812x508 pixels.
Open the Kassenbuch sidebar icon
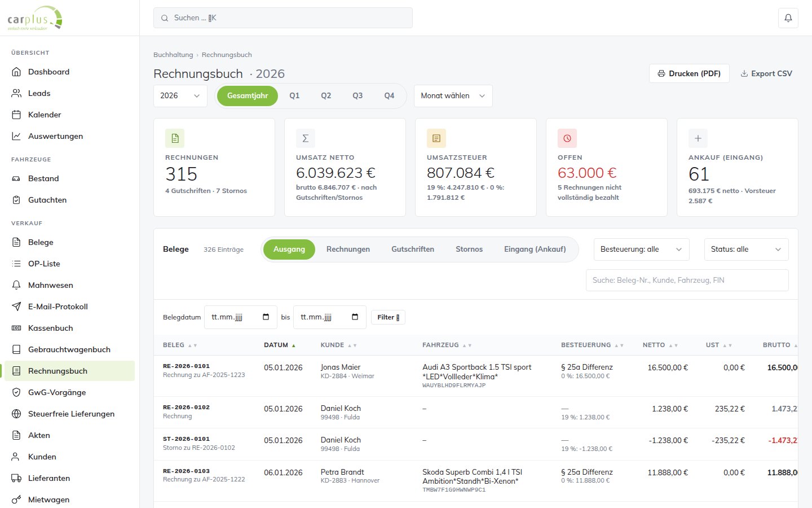click(16, 328)
